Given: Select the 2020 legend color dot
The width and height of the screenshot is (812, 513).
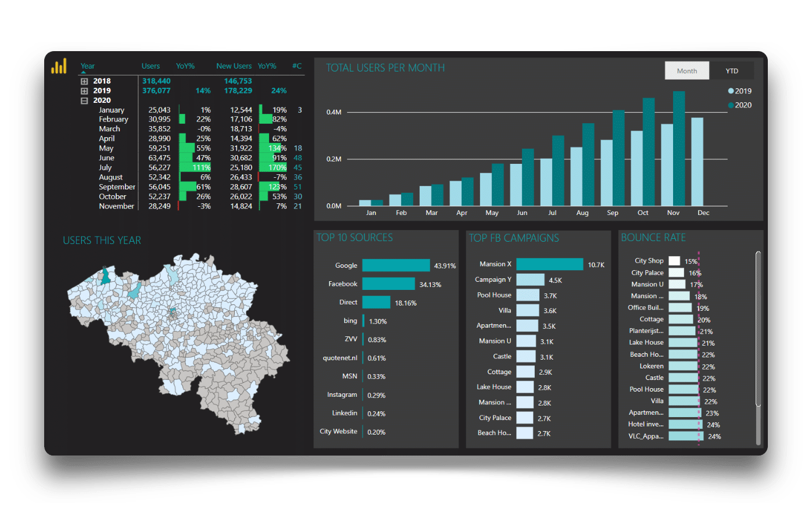Looking at the screenshot, I should click(x=731, y=105).
